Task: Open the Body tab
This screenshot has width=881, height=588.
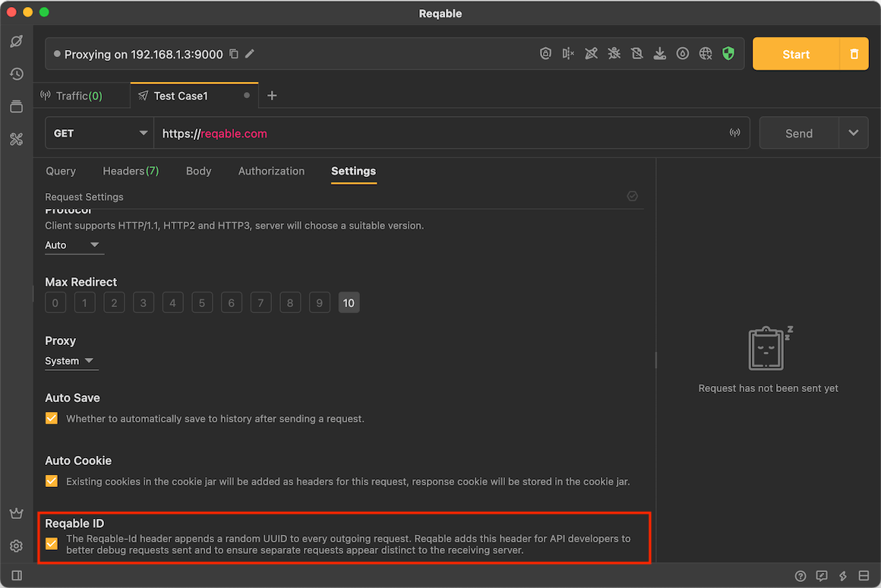Action: tap(198, 171)
